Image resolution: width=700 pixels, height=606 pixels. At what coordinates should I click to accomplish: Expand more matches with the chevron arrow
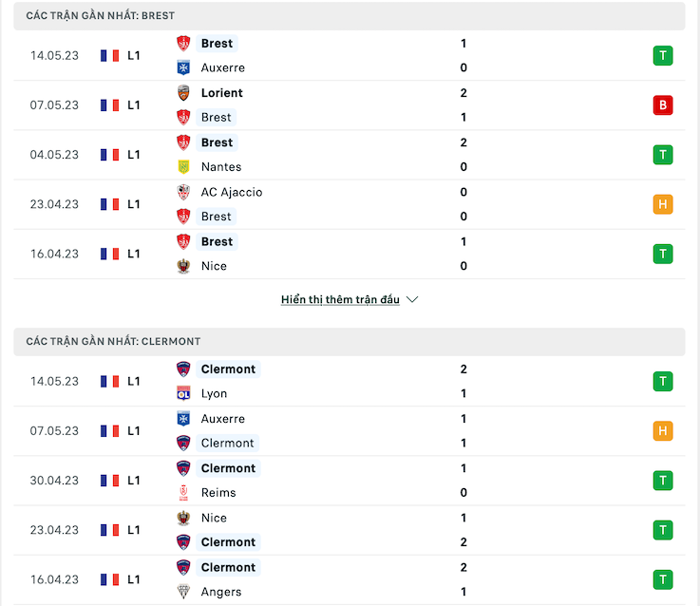(412, 299)
